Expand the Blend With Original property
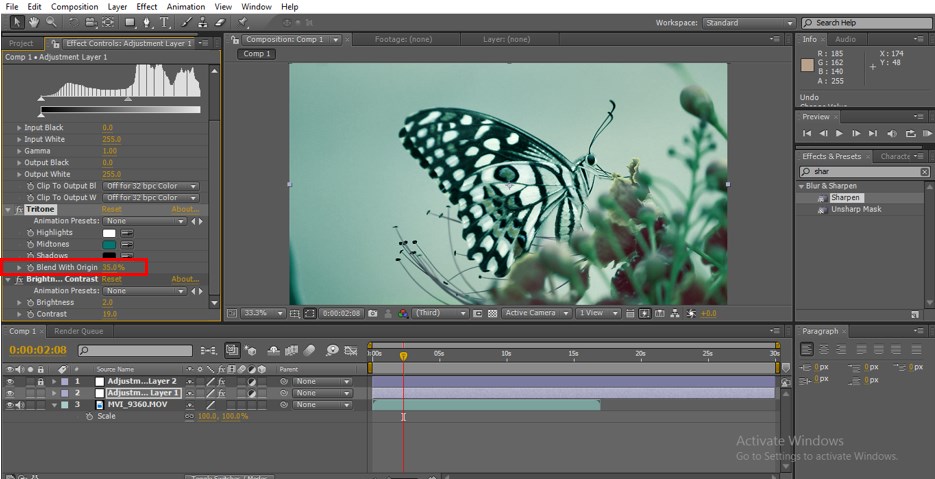Viewport: 935px width, 479px height. 19,267
